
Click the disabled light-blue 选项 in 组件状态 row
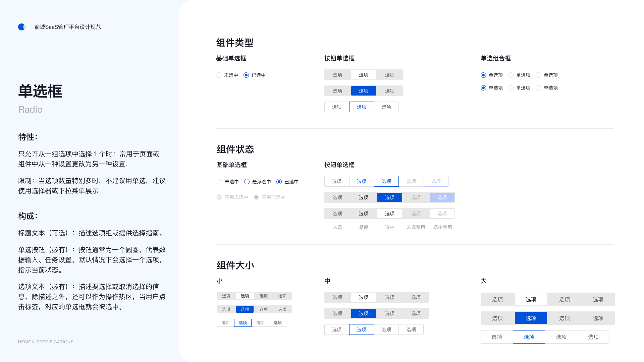pos(442,197)
